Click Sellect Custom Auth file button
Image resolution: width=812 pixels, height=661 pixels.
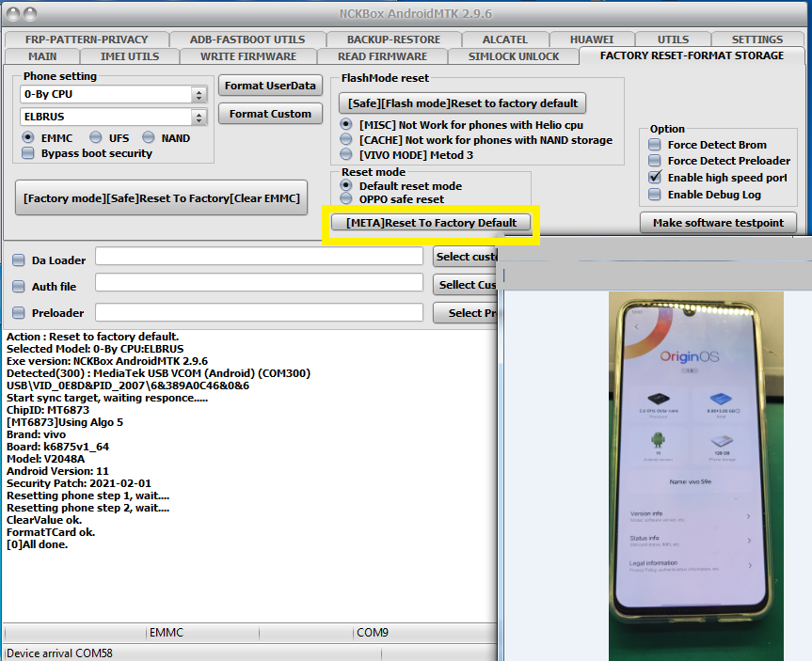[x=466, y=285]
